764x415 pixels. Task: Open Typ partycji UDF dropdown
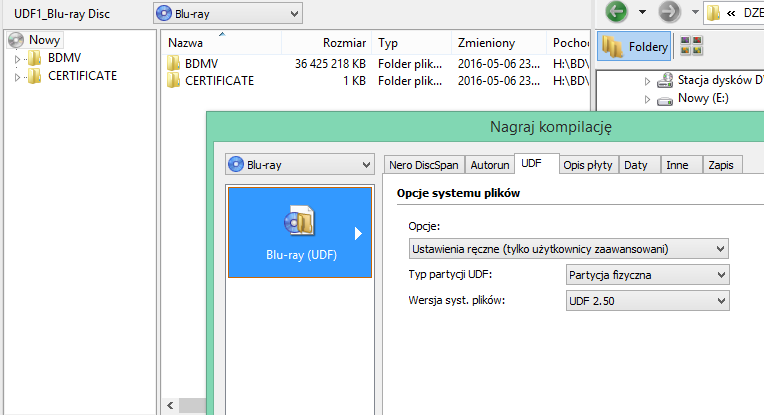pyautogui.click(x=648, y=275)
